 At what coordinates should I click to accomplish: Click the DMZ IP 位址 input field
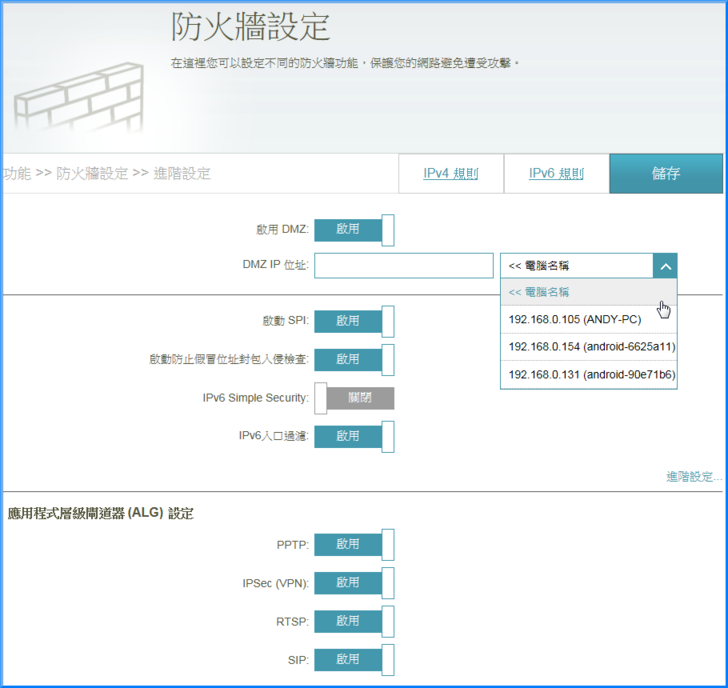coord(403,266)
